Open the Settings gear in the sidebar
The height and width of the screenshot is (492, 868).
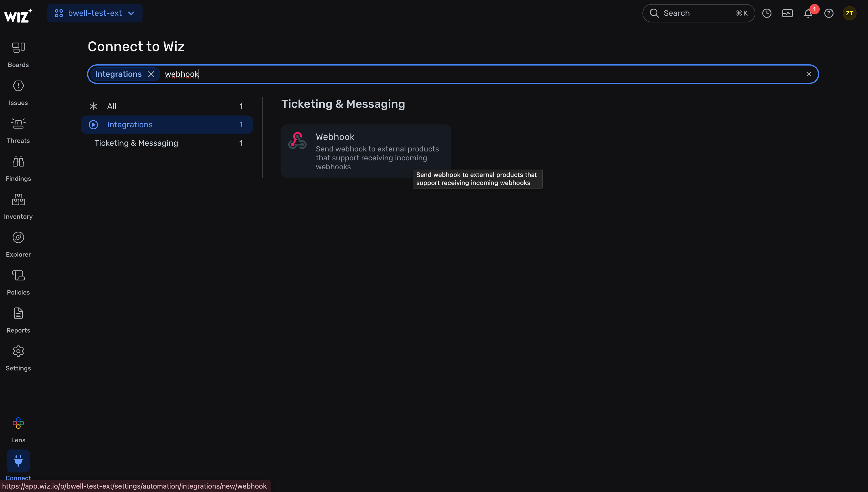pos(18,351)
